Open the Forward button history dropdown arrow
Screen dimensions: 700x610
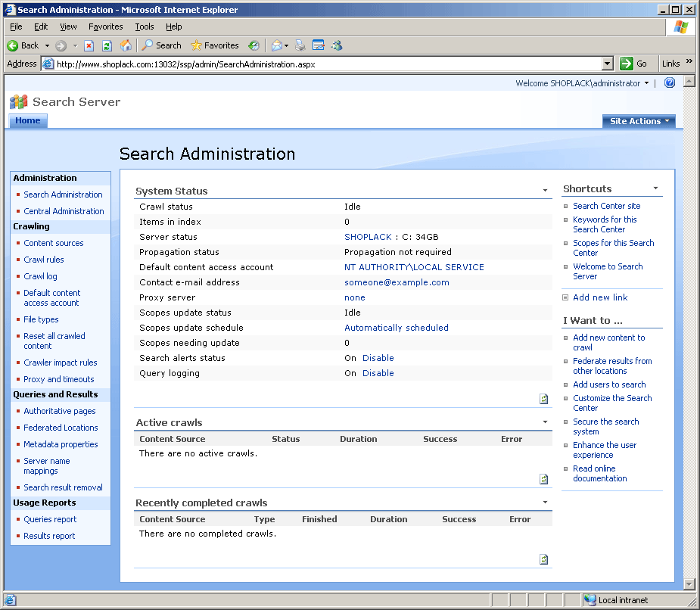click(x=75, y=45)
